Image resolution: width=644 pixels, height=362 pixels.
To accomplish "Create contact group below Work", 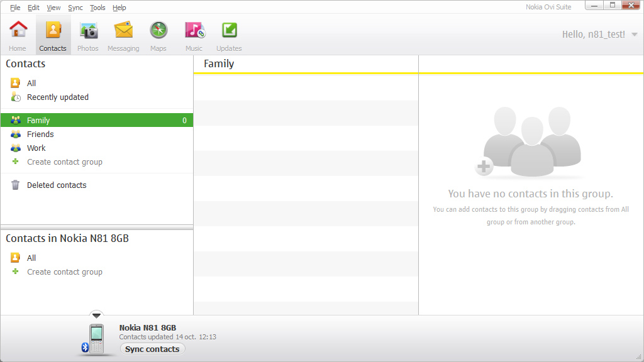I will 65,162.
